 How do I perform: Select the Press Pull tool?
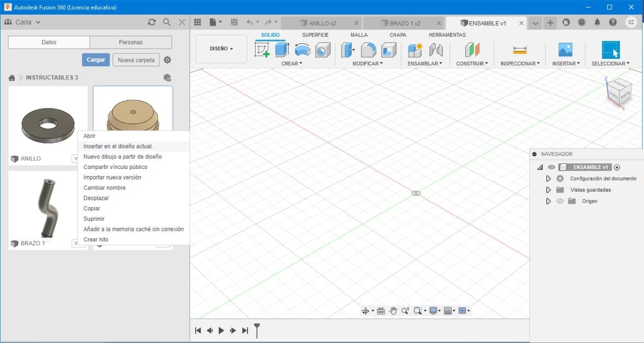click(348, 50)
